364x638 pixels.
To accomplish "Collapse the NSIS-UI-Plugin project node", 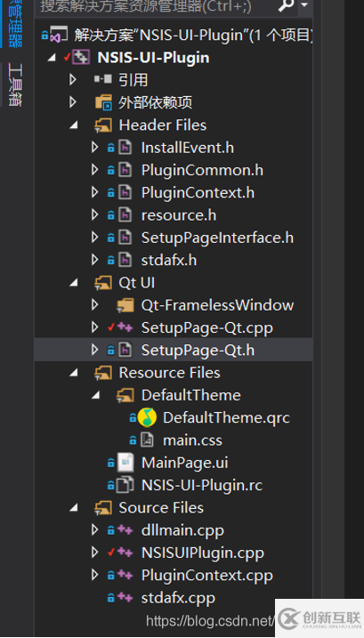I will click(52, 58).
